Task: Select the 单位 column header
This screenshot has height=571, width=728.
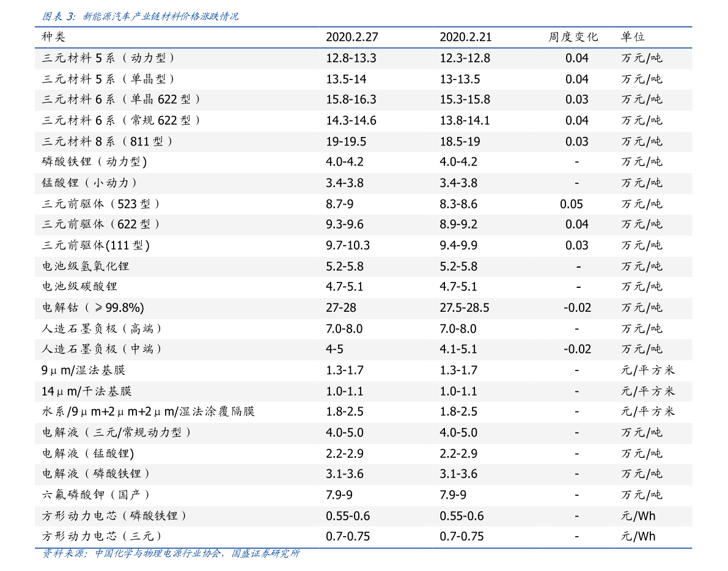Action: (633, 37)
